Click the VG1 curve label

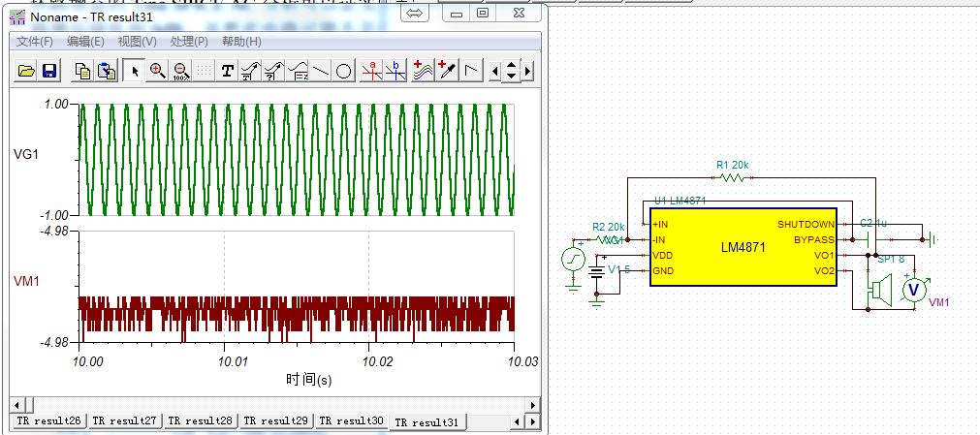pos(25,153)
